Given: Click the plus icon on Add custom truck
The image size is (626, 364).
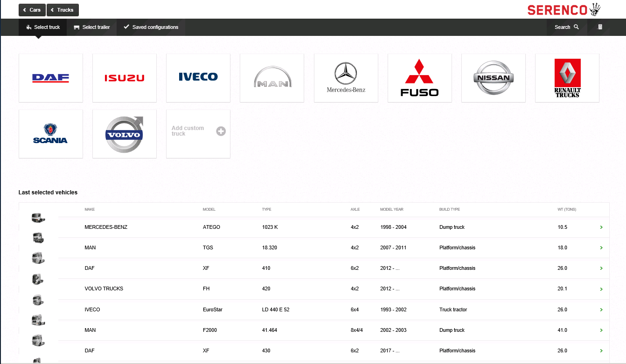Looking at the screenshot, I should (221, 131).
